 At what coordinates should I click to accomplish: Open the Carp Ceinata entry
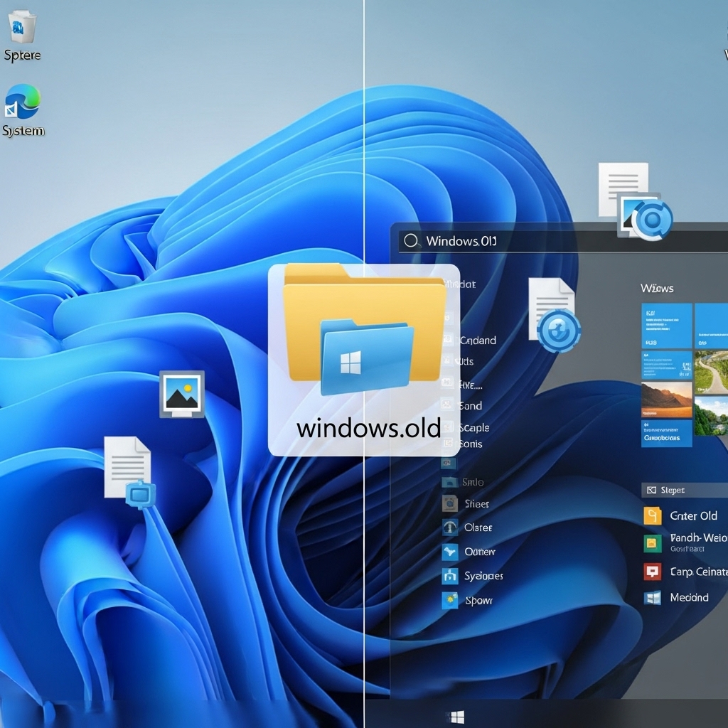(699, 572)
